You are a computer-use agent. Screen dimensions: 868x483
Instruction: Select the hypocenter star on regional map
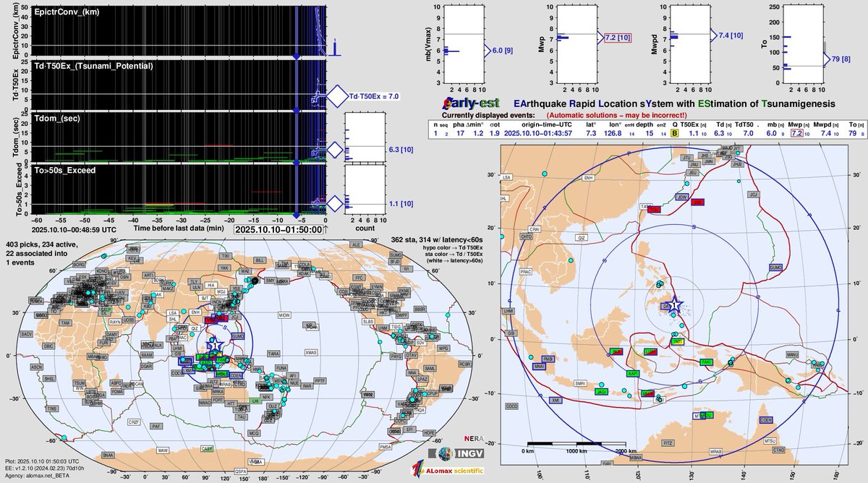[674, 306]
